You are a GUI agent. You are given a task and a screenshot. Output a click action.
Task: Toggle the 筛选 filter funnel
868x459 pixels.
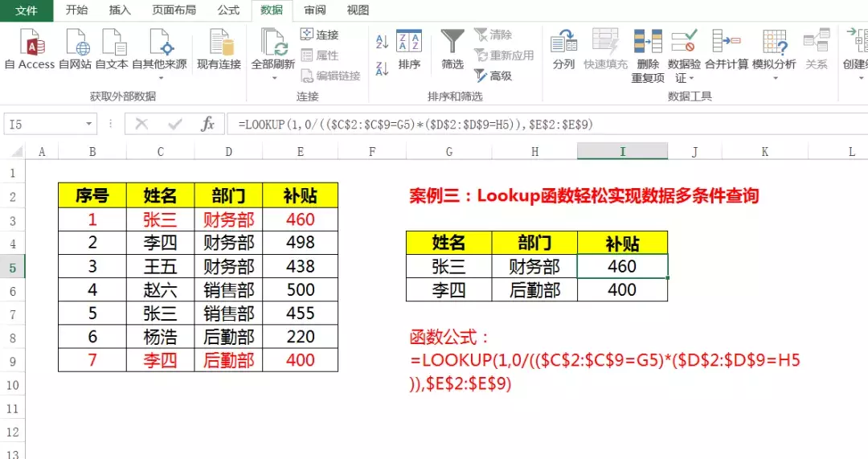(x=452, y=51)
